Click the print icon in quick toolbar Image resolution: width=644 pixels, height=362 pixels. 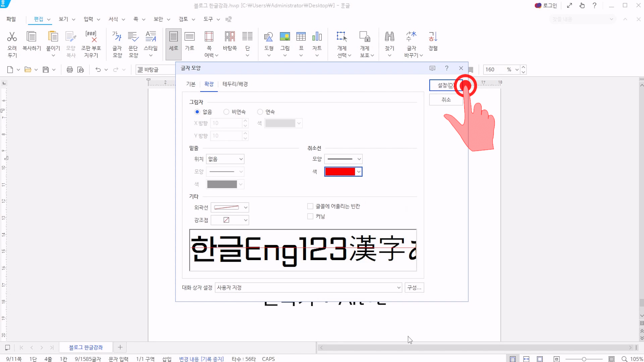coord(70,70)
